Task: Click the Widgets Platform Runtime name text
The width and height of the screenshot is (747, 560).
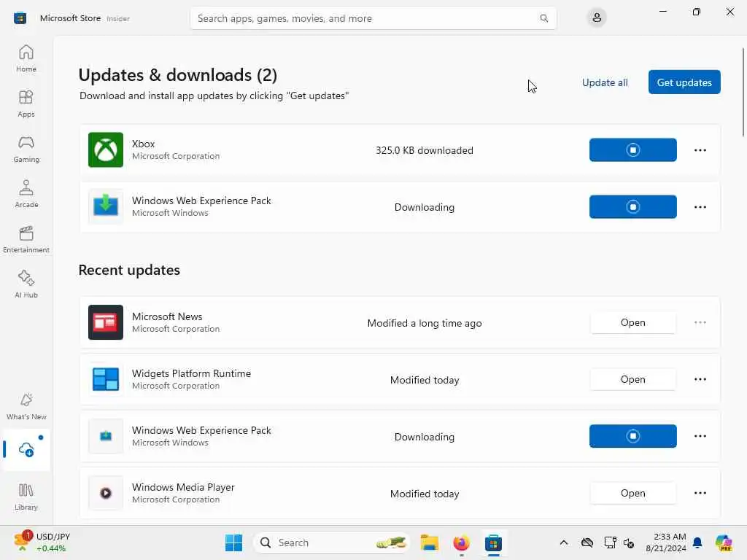Action: [x=191, y=373]
